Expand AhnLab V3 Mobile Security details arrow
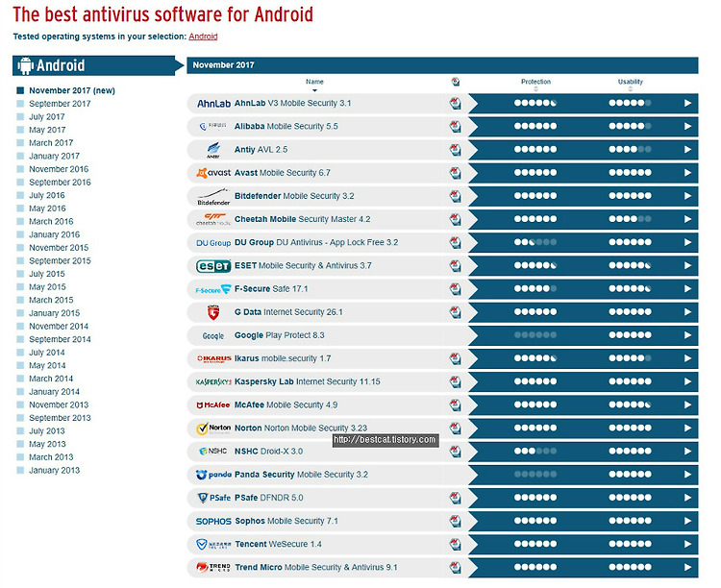 coord(687,103)
